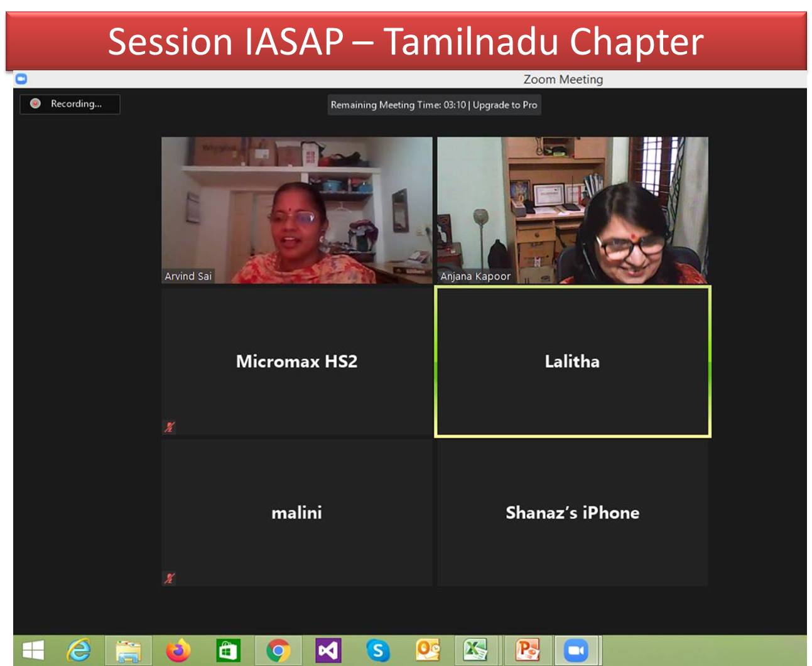This screenshot has height=666, width=812.
Task: Open Visual Studio from the taskbar
Action: point(328,650)
